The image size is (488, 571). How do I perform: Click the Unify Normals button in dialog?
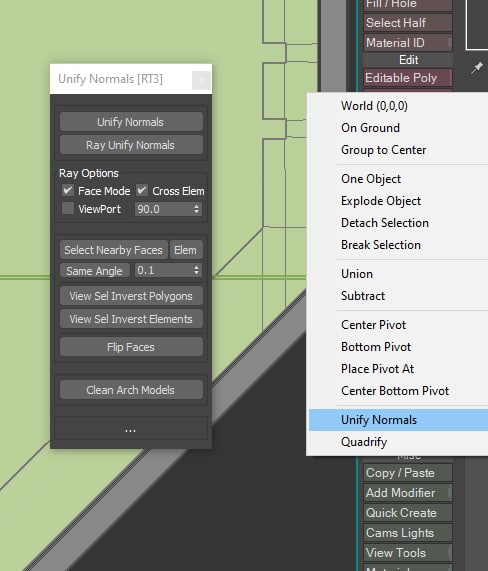[x=131, y=122]
